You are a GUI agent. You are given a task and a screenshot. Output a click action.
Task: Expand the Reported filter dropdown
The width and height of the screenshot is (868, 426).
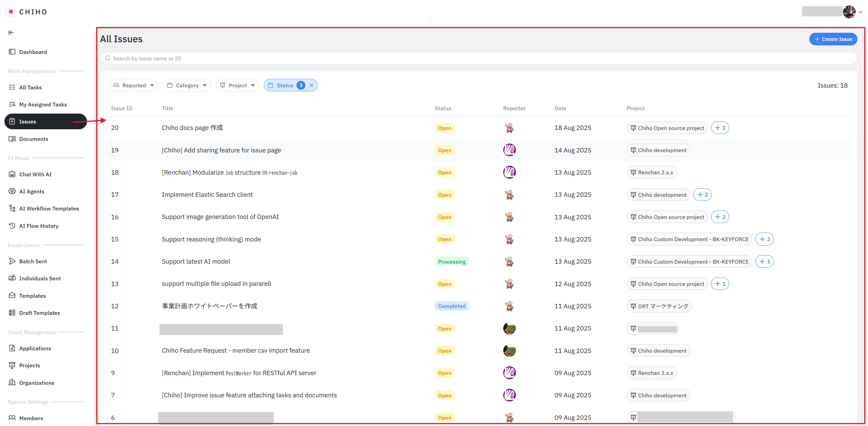(x=134, y=85)
